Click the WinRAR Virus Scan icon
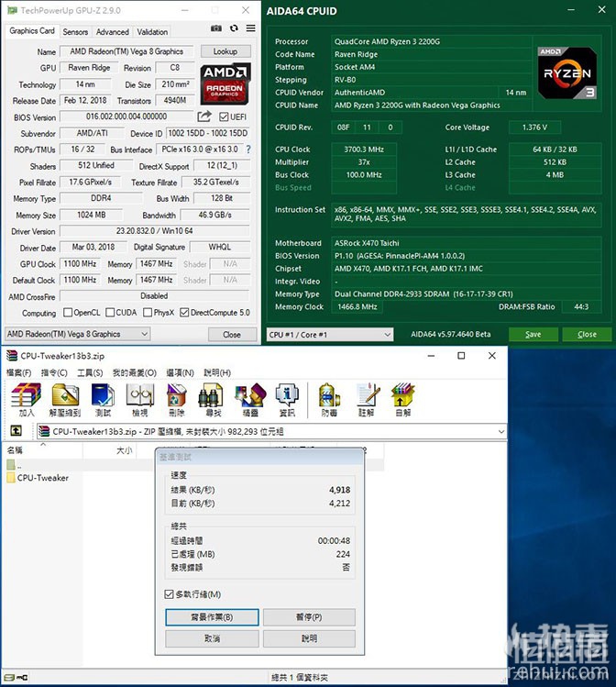 pos(329,399)
